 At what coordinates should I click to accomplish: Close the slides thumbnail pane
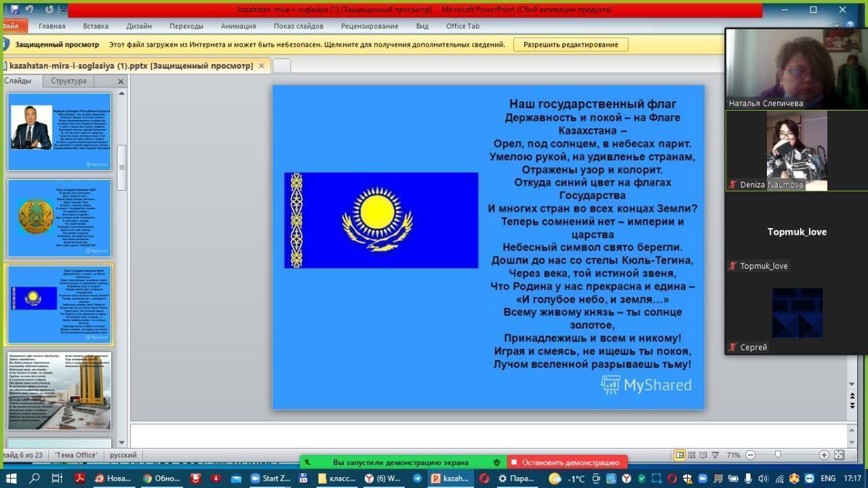point(121,81)
